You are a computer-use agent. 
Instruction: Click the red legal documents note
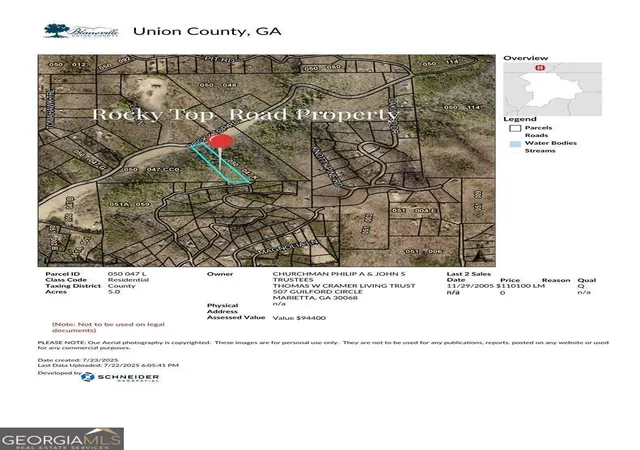tap(108, 327)
